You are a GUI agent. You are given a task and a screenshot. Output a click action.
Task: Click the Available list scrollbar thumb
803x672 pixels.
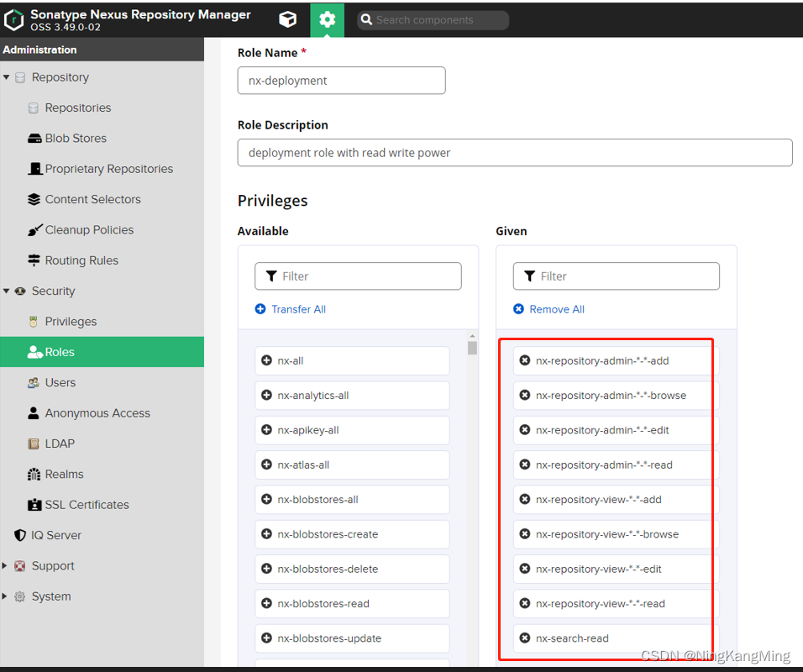[472, 349]
